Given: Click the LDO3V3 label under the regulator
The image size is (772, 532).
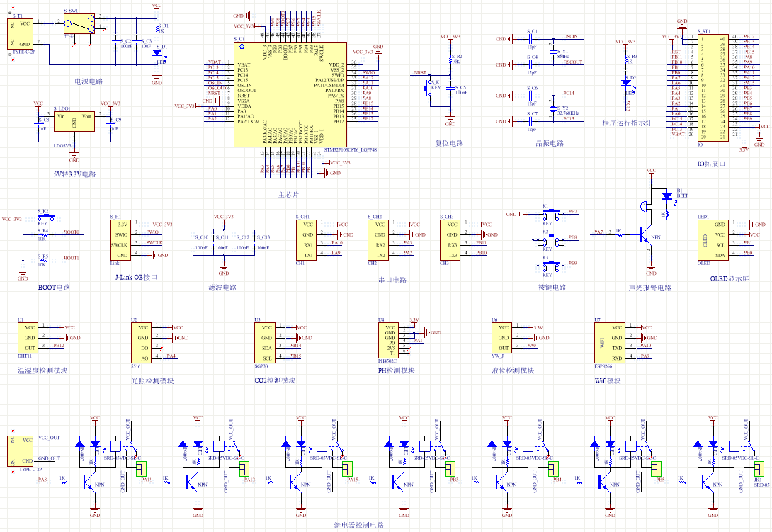Looking at the screenshot, I should [62, 146].
